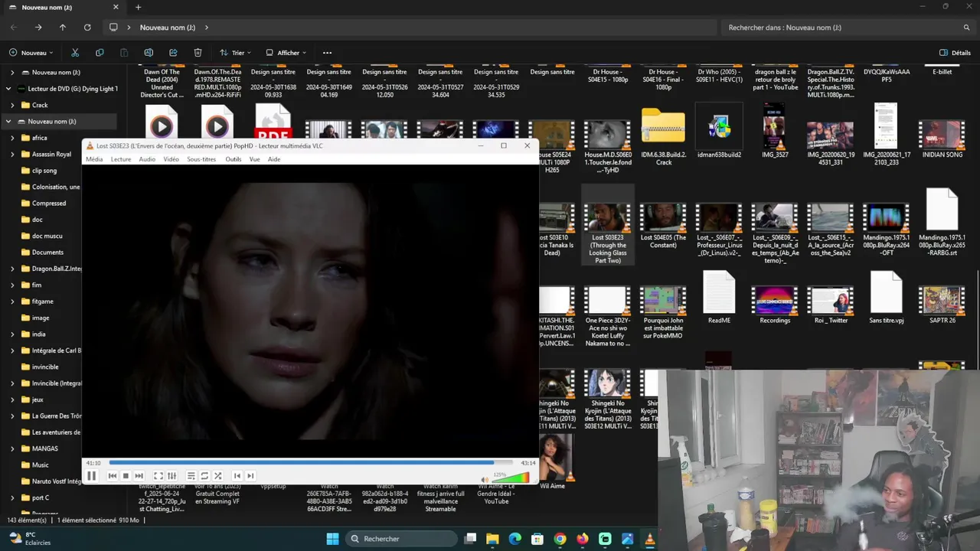Click Explorer Nouveau button

tap(31, 53)
